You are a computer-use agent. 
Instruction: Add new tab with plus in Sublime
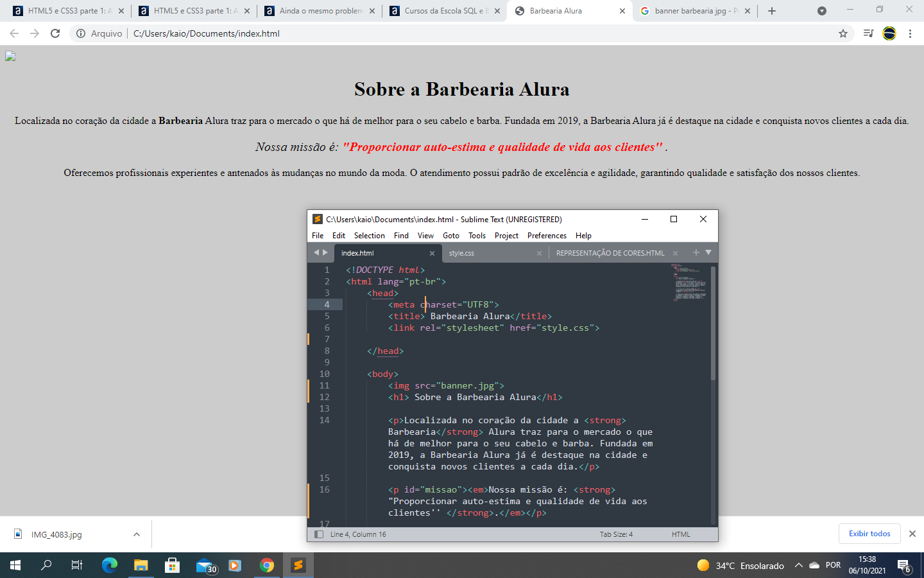pyautogui.click(x=696, y=252)
